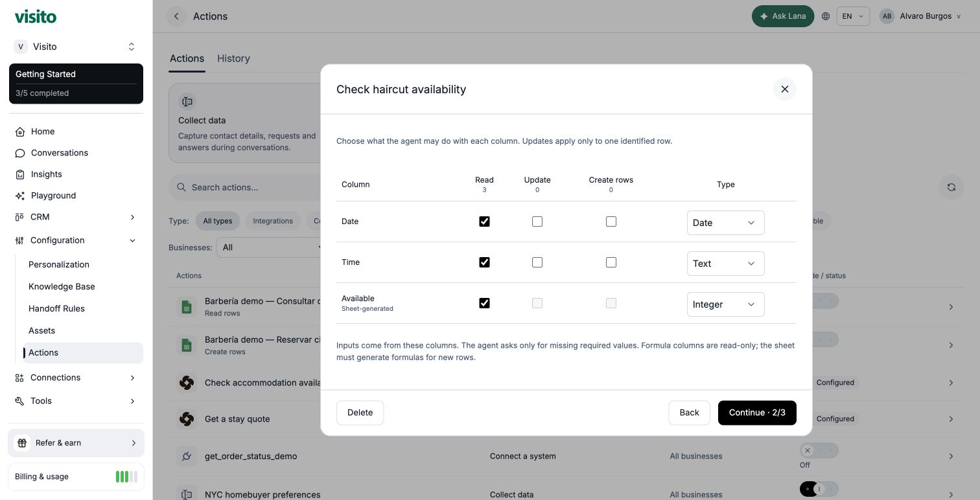Click the Insights icon in the sidebar
The image size is (980, 500).
point(20,174)
